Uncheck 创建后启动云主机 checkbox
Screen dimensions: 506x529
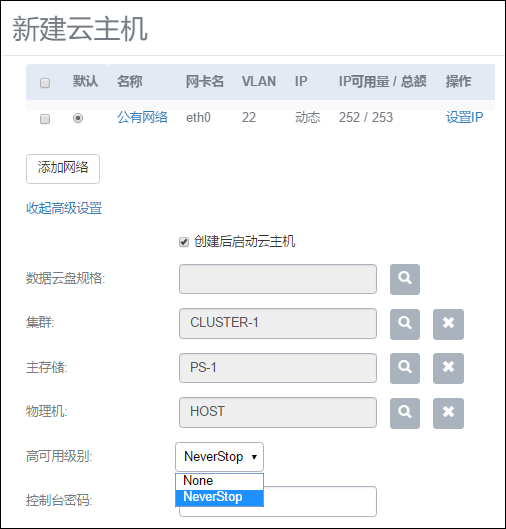coord(184,242)
